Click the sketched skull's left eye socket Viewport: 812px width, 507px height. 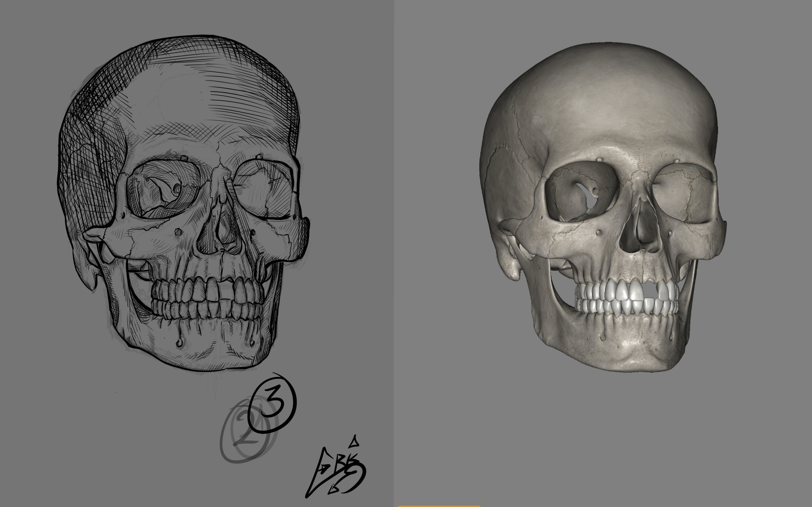click(x=163, y=190)
